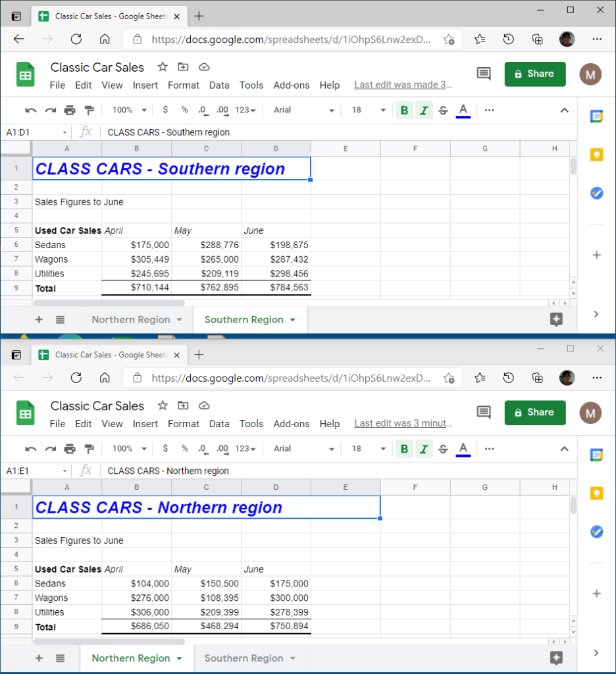Open browser history in top window

coord(509,39)
